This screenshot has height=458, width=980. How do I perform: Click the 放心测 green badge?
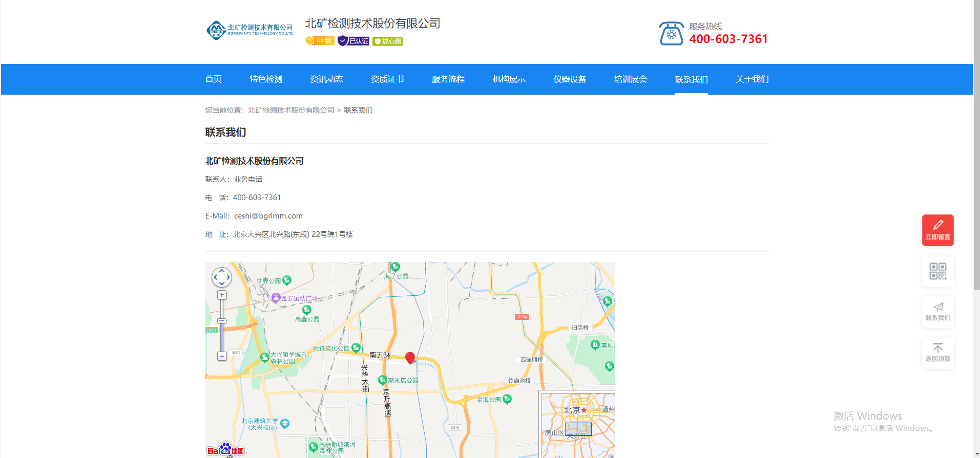(388, 41)
